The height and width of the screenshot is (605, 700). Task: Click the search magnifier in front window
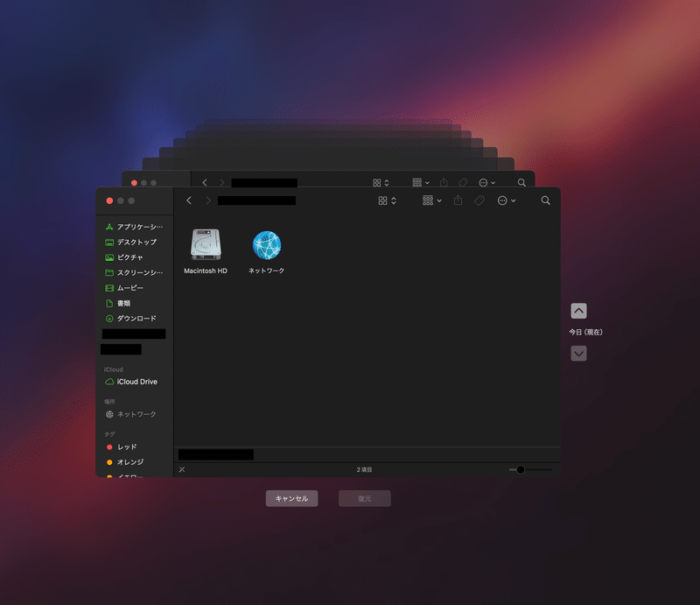pos(545,200)
